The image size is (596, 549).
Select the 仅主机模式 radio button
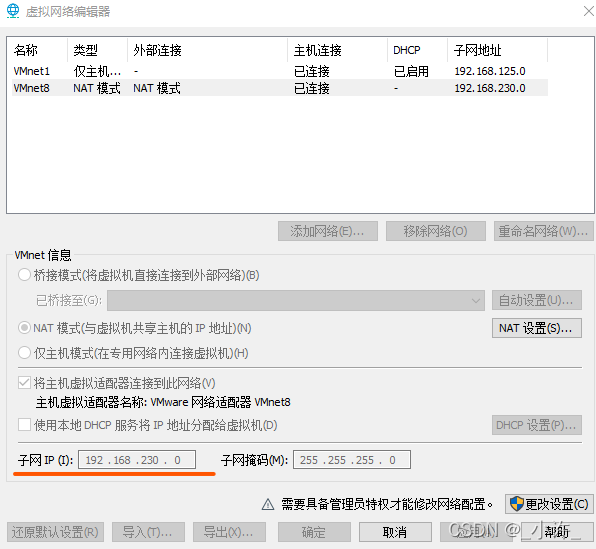24,353
